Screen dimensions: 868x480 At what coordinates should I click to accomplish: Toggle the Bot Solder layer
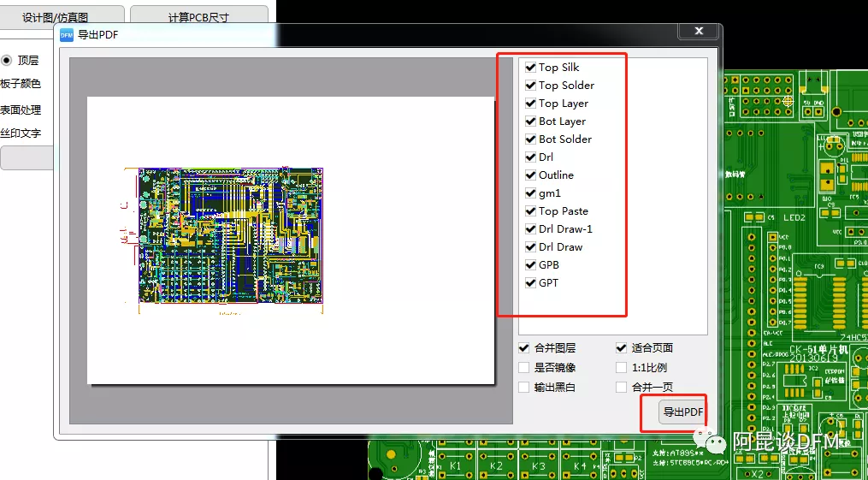click(x=531, y=139)
